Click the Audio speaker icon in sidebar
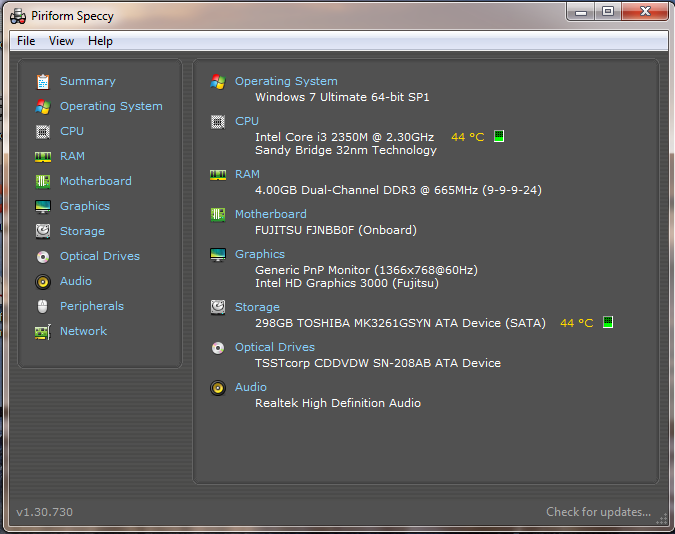 [43, 282]
